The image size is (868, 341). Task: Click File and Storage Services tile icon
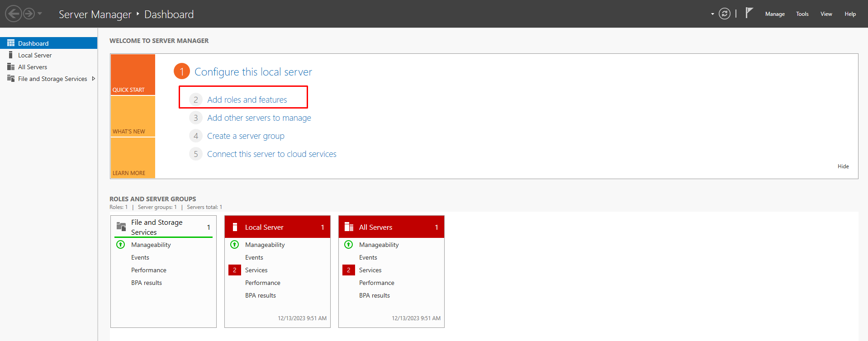(x=121, y=227)
